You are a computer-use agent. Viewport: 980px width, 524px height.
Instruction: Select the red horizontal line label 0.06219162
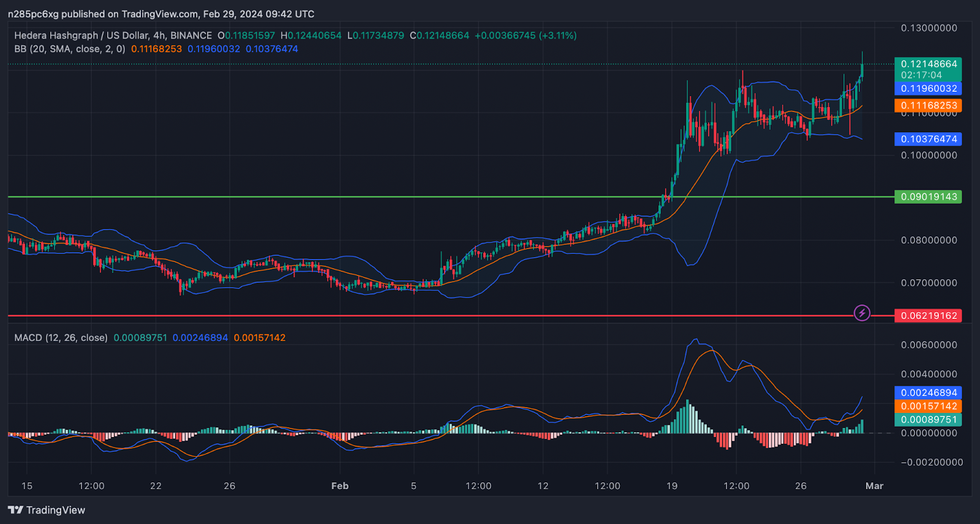929,315
